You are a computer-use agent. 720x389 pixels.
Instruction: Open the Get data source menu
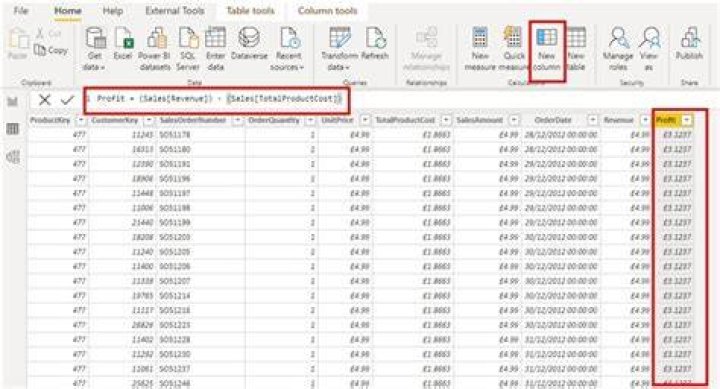point(95,49)
